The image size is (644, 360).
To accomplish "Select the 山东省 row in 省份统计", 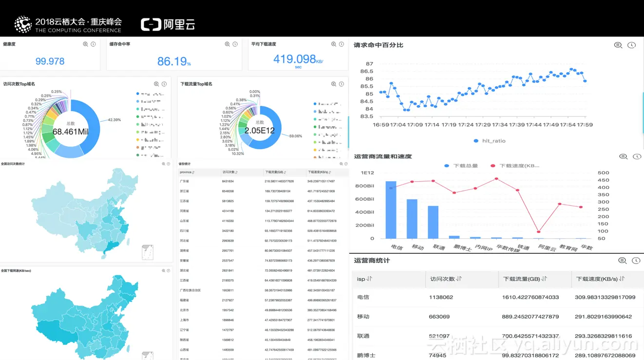I will 263,221.
